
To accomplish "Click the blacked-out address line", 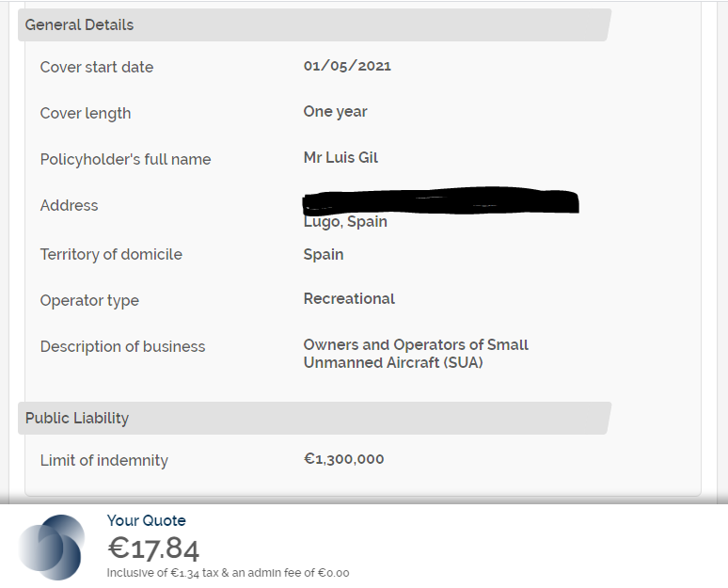I will (440, 200).
